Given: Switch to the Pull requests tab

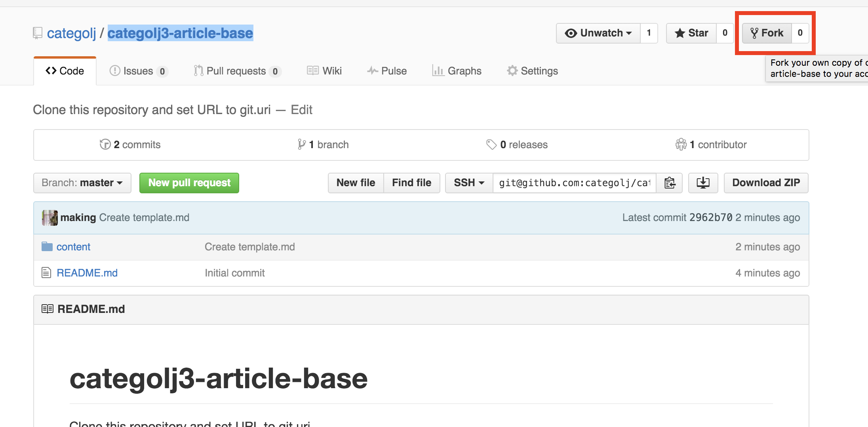Looking at the screenshot, I should pos(236,71).
